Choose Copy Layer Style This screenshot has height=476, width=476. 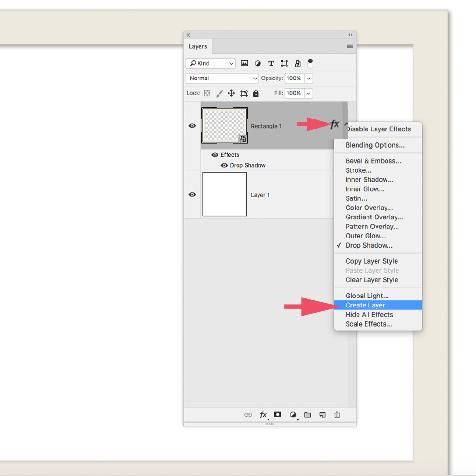point(378,261)
